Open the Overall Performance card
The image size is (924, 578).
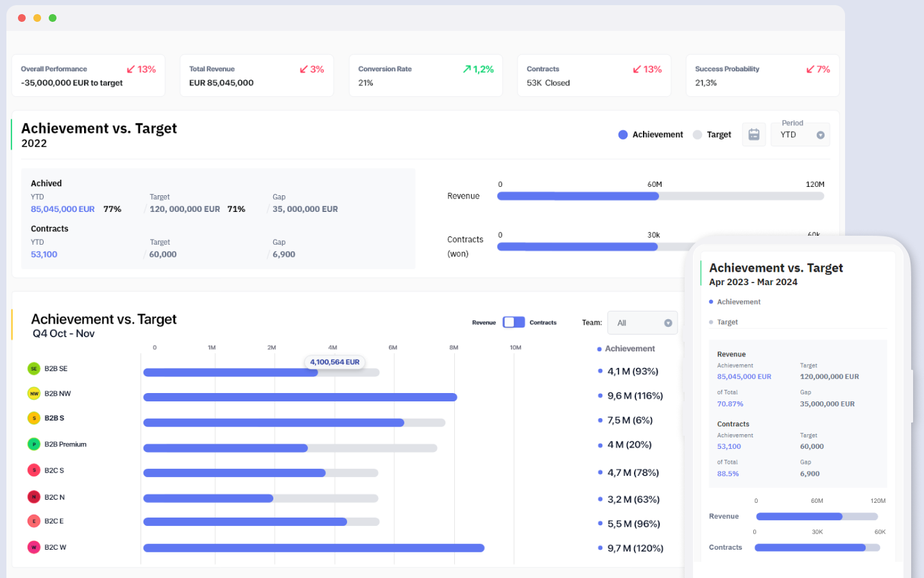(x=89, y=76)
